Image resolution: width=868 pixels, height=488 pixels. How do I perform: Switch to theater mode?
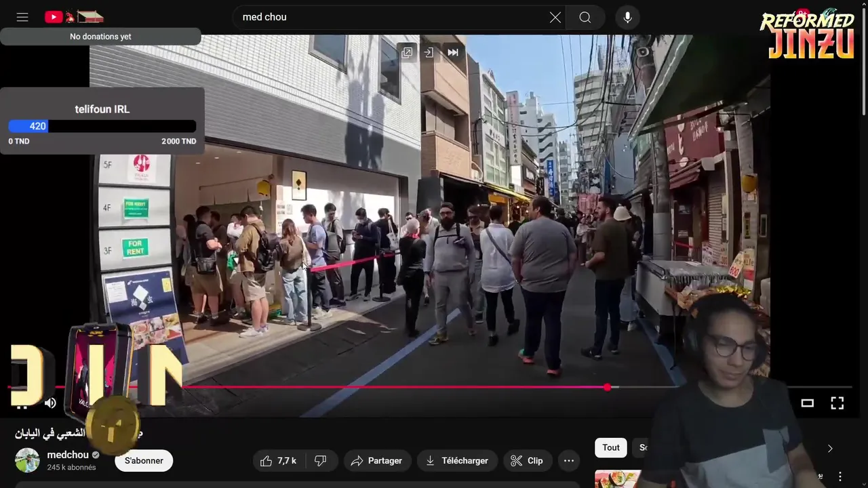[807, 403]
